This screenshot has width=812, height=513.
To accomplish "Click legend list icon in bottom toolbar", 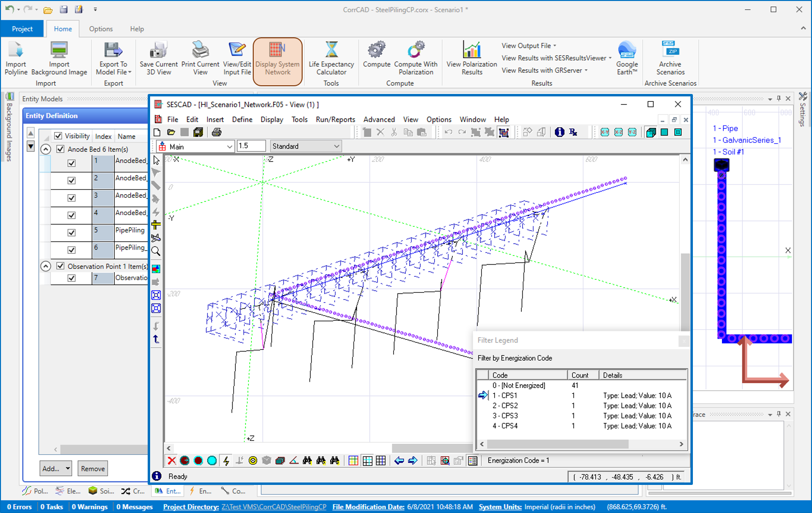I will click(473, 461).
